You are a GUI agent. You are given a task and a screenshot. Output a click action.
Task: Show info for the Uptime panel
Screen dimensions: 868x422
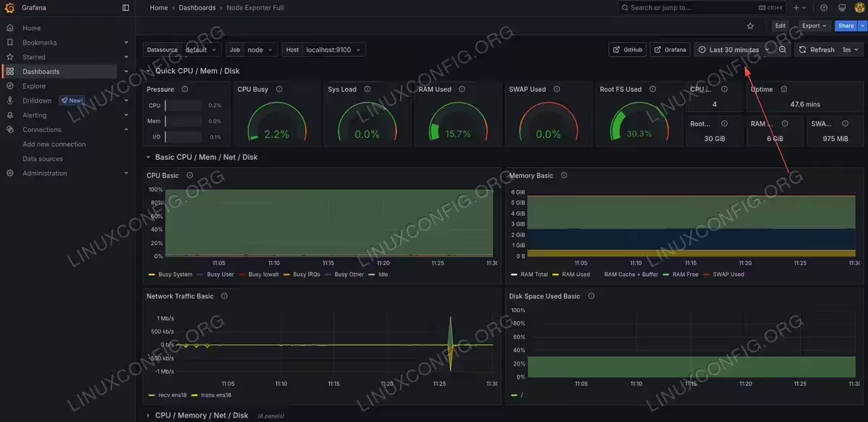pos(784,90)
